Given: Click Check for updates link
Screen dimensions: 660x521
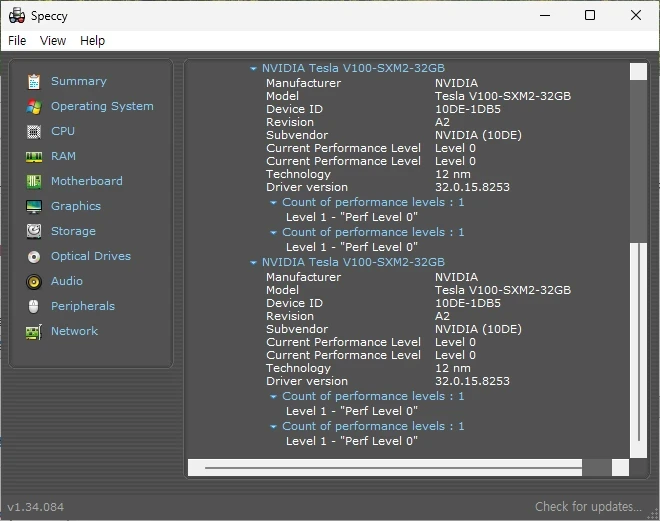Looking at the screenshot, I should point(588,506).
